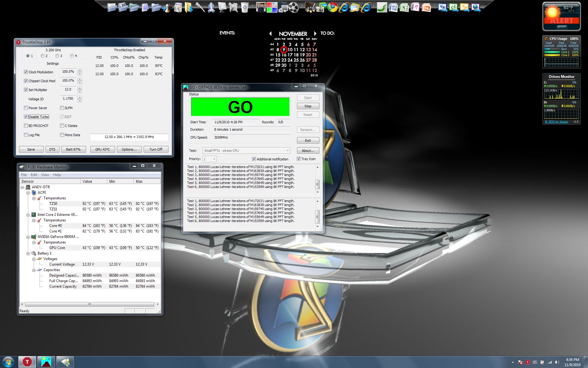
Task: Collapse the Voltages node under Battery 1
Action: point(34,259)
